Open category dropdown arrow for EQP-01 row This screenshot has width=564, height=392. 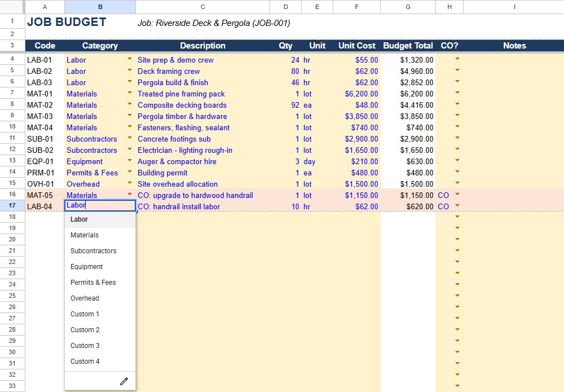130,160
